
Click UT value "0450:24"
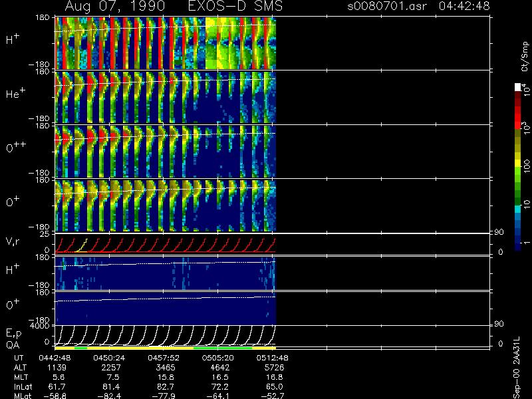coord(110,358)
